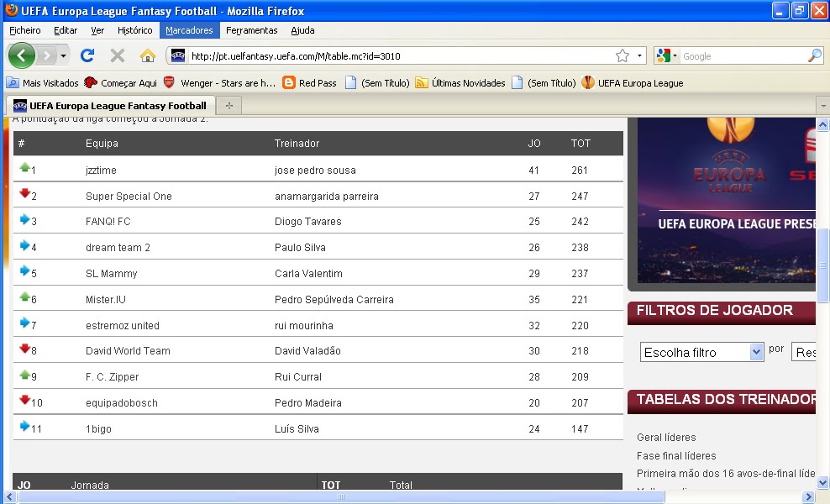The height and width of the screenshot is (504, 830).
Task: Open the Começar Aqui bookmark
Action: coord(121,83)
